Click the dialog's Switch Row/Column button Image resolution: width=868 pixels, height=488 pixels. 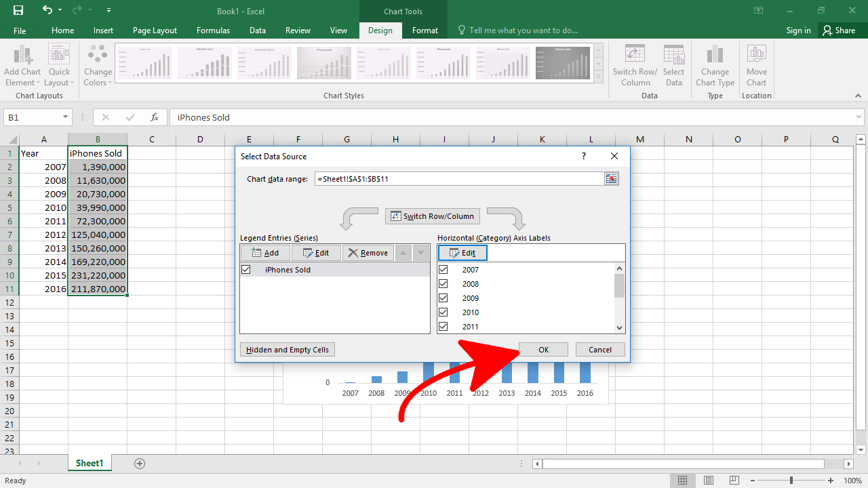433,216
